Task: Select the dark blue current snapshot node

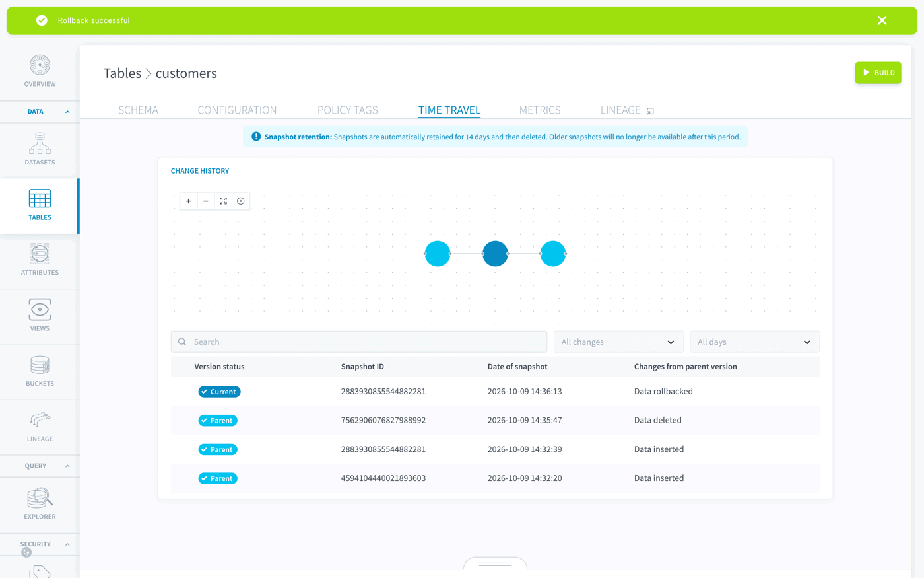Action: (495, 254)
